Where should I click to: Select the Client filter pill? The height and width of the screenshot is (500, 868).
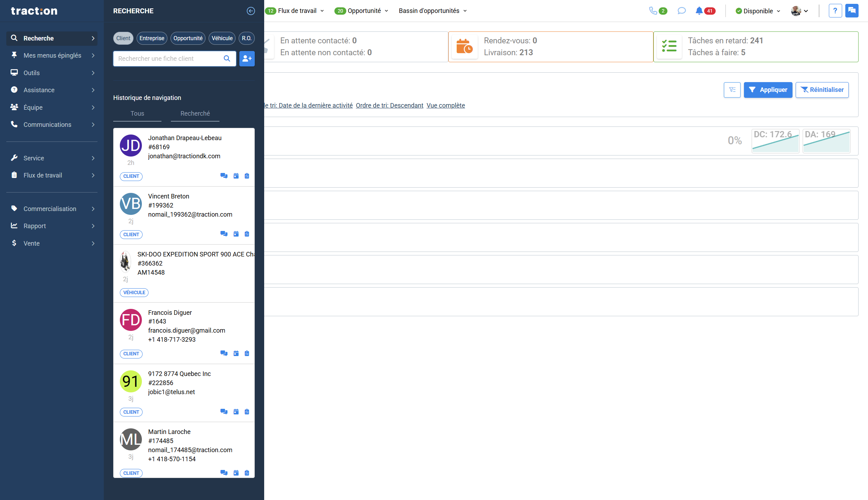[x=123, y=38]
